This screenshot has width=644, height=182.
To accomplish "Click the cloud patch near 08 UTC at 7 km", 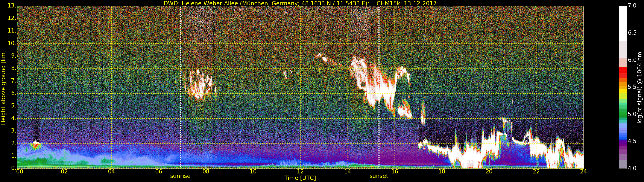I will [200, 85].
